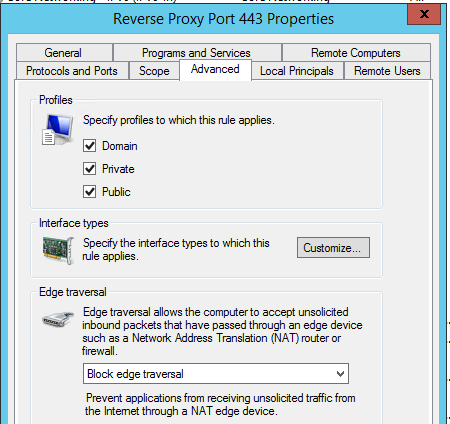Viewport: 450px width, 424px height.
Task: Uncheck the Domain profile checkbox
Action: coord(89,146)
